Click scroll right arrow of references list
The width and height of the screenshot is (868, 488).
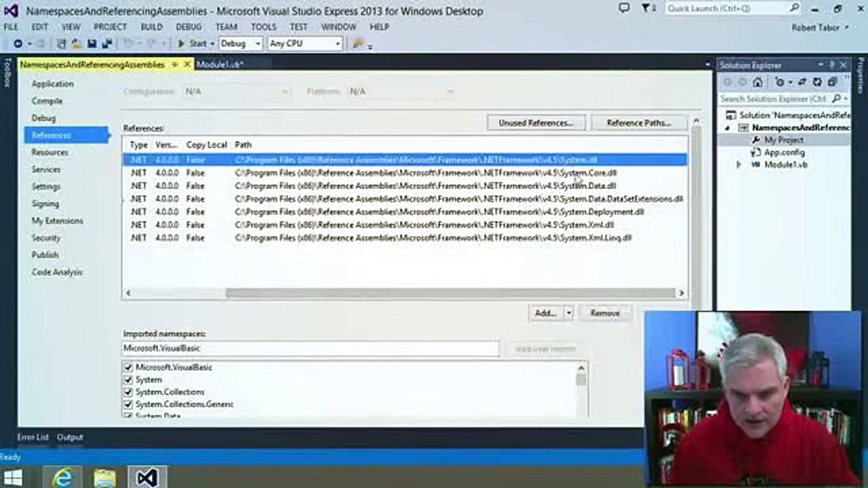681,293
